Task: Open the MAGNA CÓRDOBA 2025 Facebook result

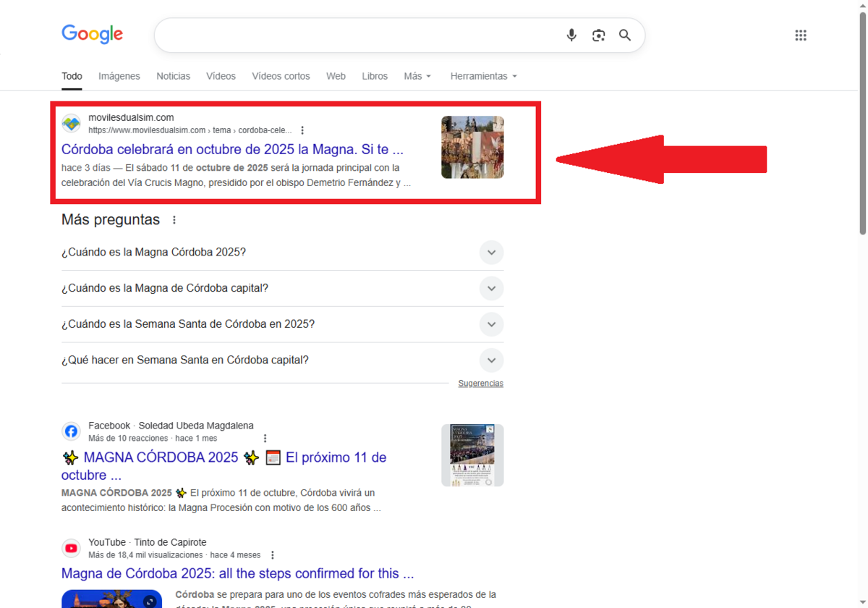Action: 224,466
